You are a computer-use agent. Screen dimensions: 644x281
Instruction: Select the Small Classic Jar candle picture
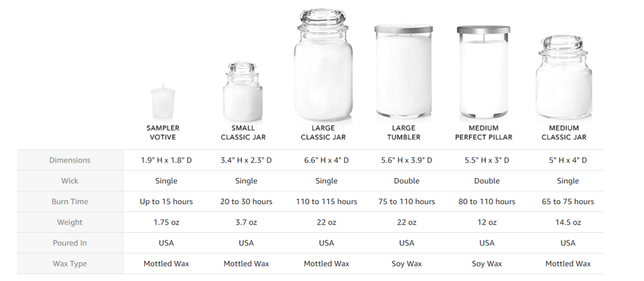tap(243, 92)
